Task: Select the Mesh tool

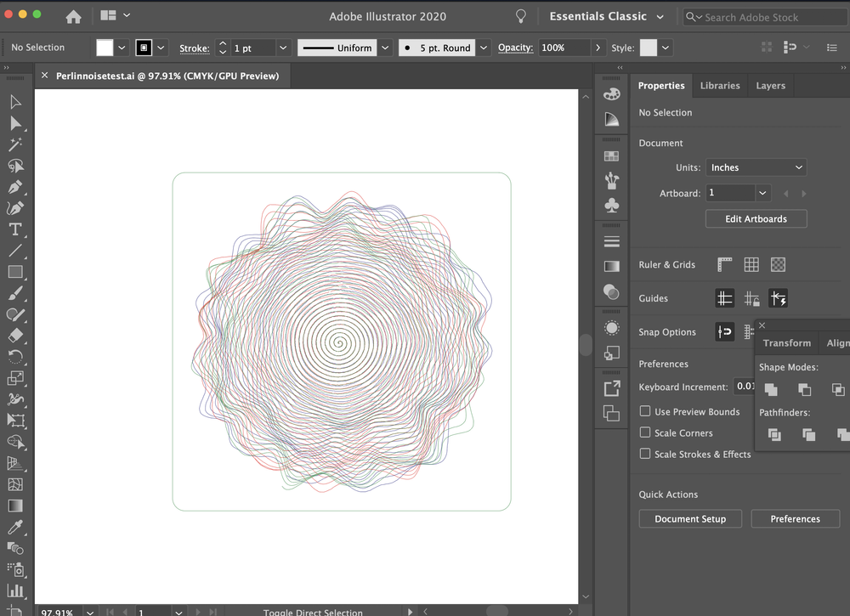Action: point(15,484)
